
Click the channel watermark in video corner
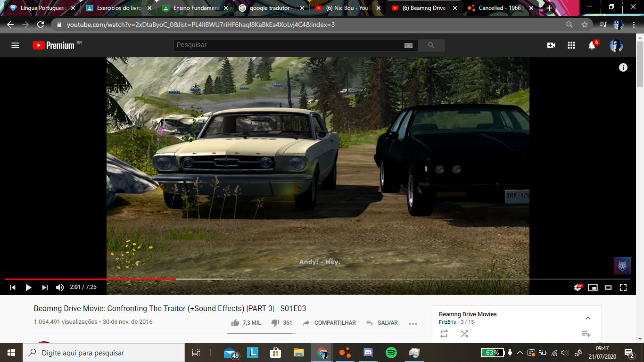(x=622, y=266)
